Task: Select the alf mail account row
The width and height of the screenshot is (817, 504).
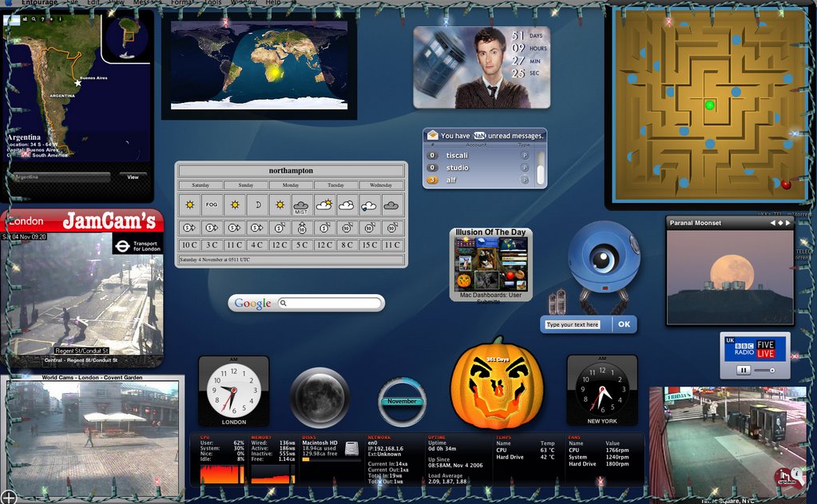Action: (x=479, y=180)
